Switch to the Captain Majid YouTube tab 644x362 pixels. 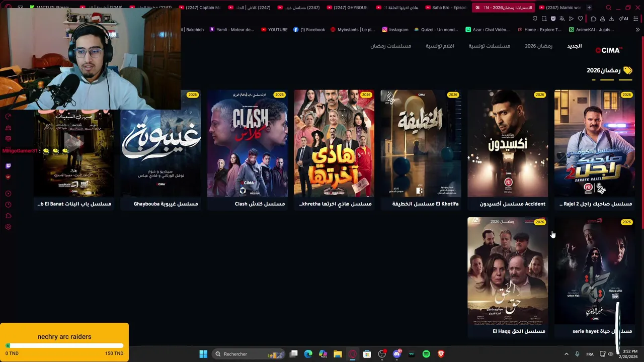(x=199, y=8)
